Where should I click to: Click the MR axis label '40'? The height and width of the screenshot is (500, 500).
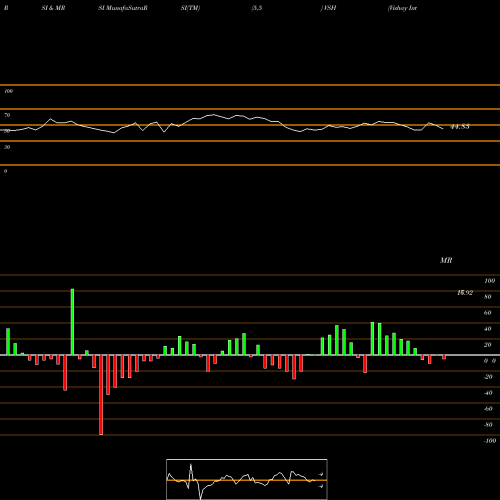488,329
